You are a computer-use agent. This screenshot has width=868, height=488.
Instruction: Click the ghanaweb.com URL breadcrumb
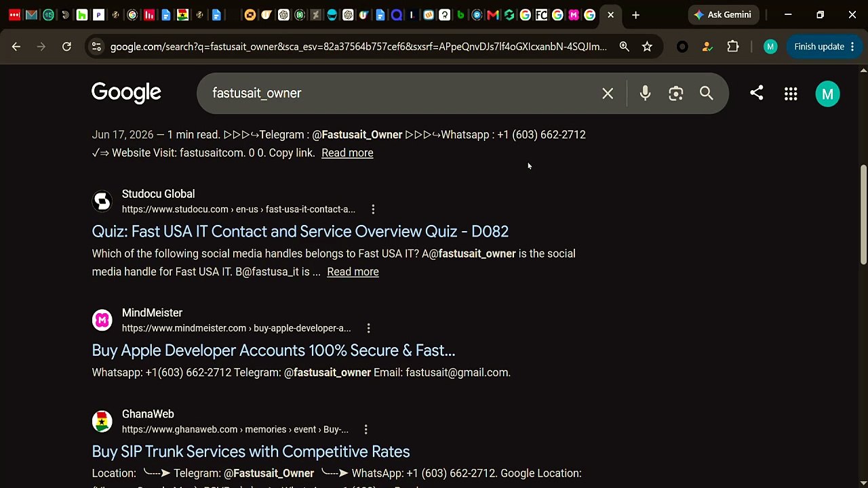(x=235, y=430)
